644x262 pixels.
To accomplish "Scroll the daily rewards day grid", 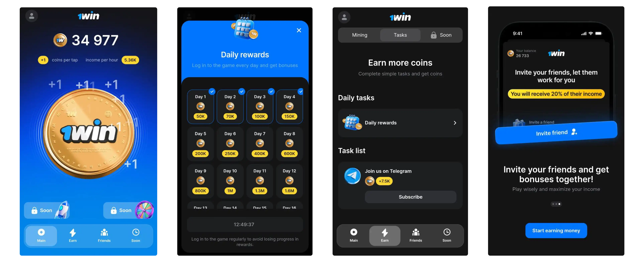I will click(245, 152).
